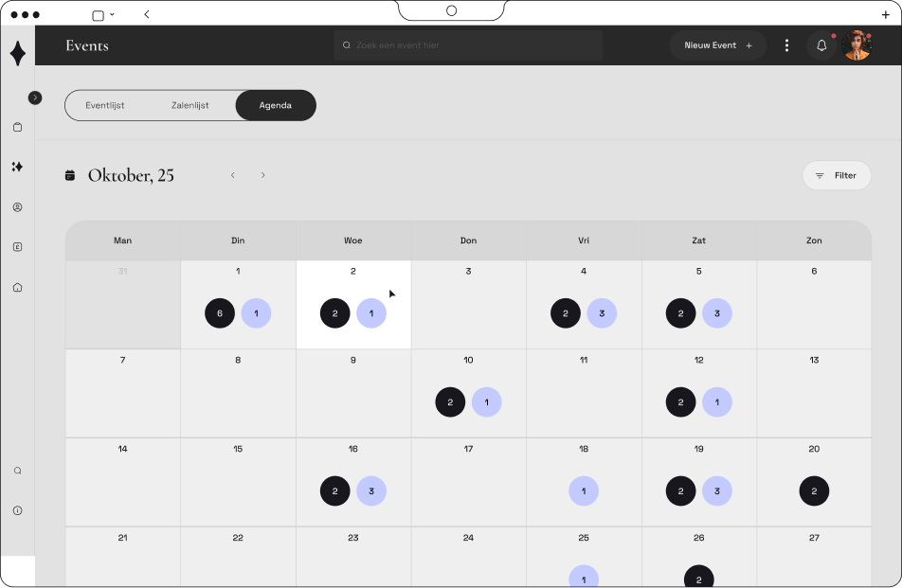Select day 8 in the calendar
The image size is (902, 588).
click(x=238, y=394)
